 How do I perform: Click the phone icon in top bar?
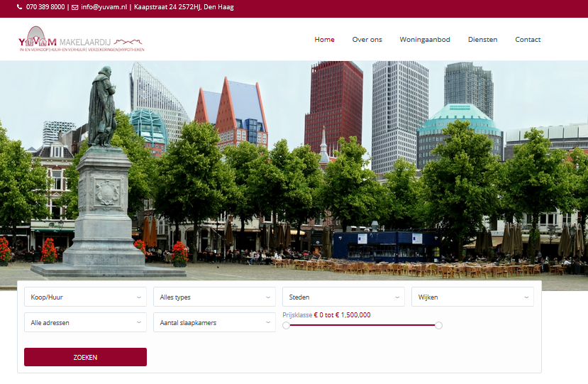pyautogui.click(x=20, y=7)
